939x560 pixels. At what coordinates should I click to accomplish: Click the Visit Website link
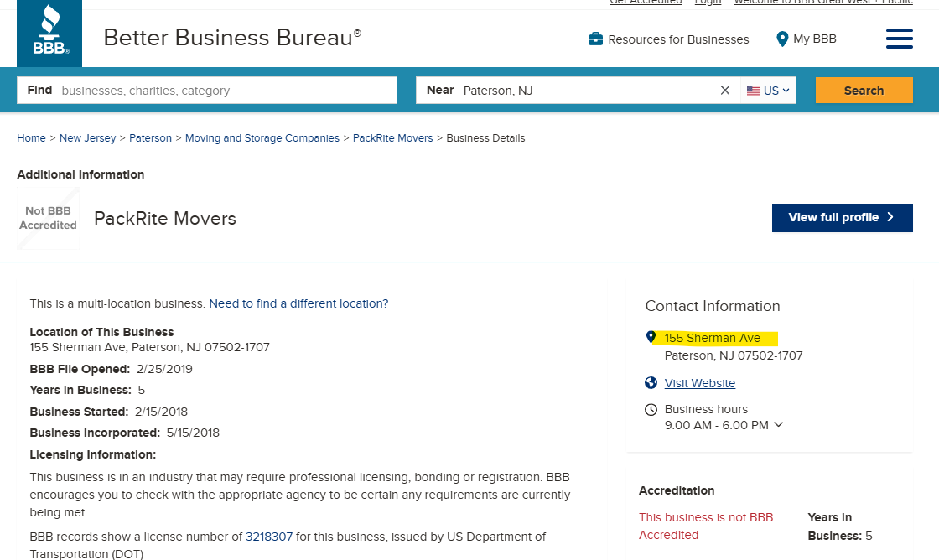coord(699,383)
